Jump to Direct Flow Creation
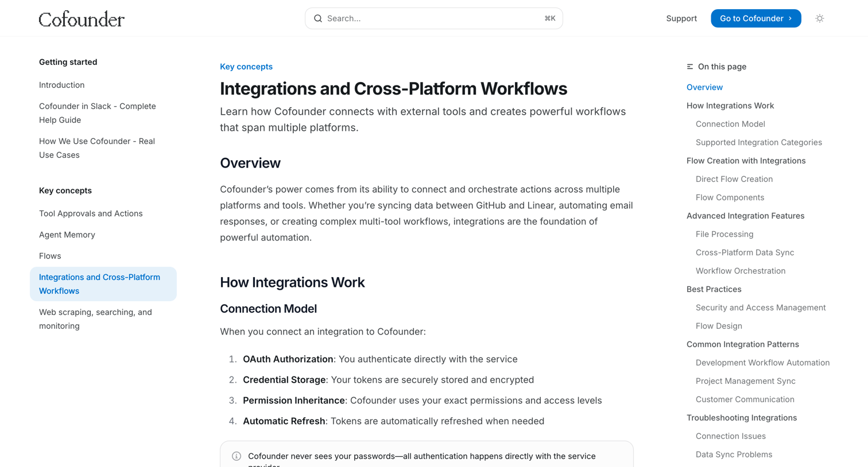Image resolution: width=868 pixels, height=467 pixels. [x=734, y=179]
